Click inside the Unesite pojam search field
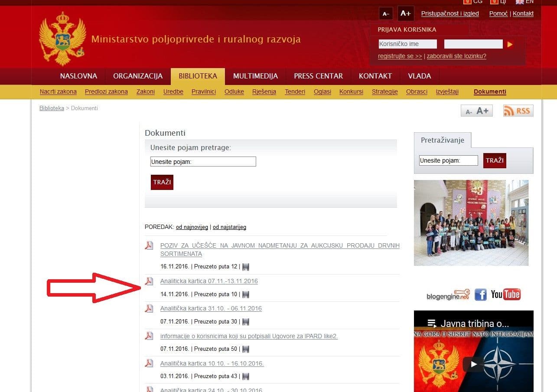Image resolution: width=557 pixels, height=392 pixels. click(x=203, y=161)
